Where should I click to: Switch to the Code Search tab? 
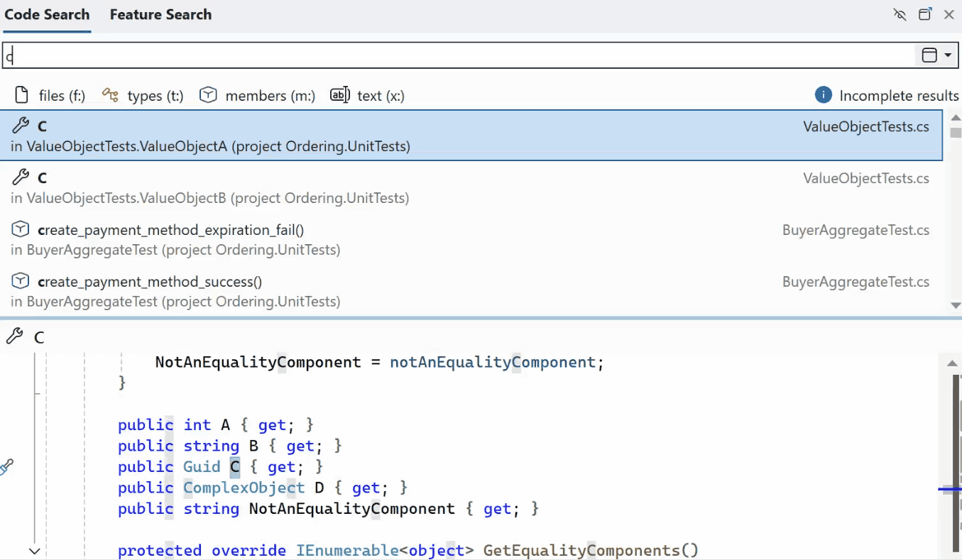pyautogui.click(x=47, y=15)
